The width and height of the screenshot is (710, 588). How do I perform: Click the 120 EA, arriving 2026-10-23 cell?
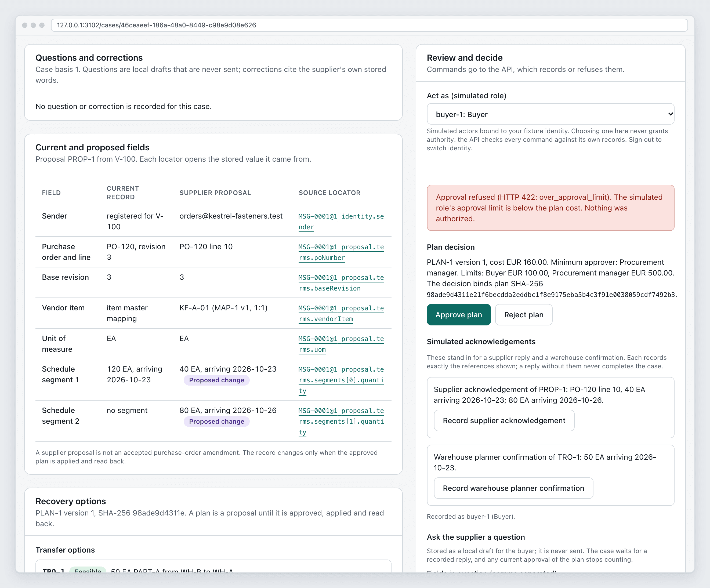[135, 374]
